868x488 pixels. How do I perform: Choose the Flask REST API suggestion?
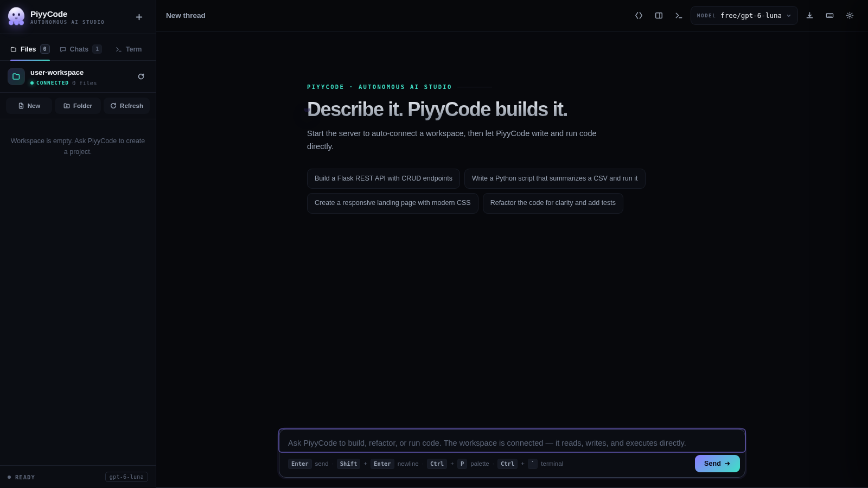tap(384, 178)
